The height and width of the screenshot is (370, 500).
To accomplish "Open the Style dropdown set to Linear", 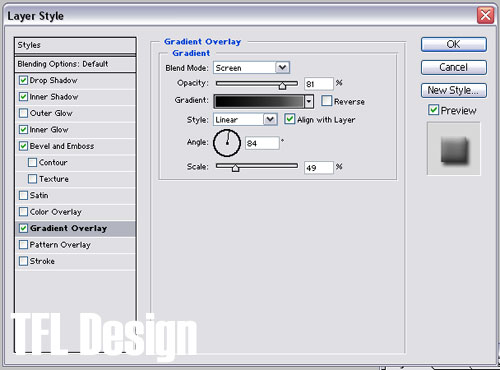I will tap(270, 119).
